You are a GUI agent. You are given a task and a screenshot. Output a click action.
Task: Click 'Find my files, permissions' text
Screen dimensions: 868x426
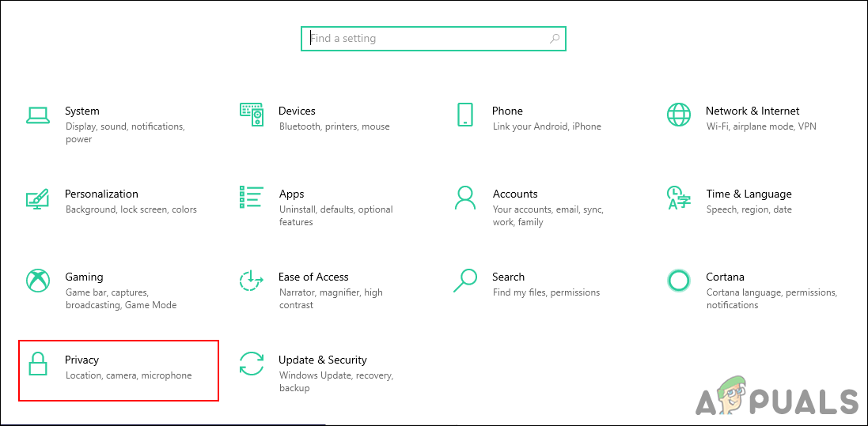[546, 292]
